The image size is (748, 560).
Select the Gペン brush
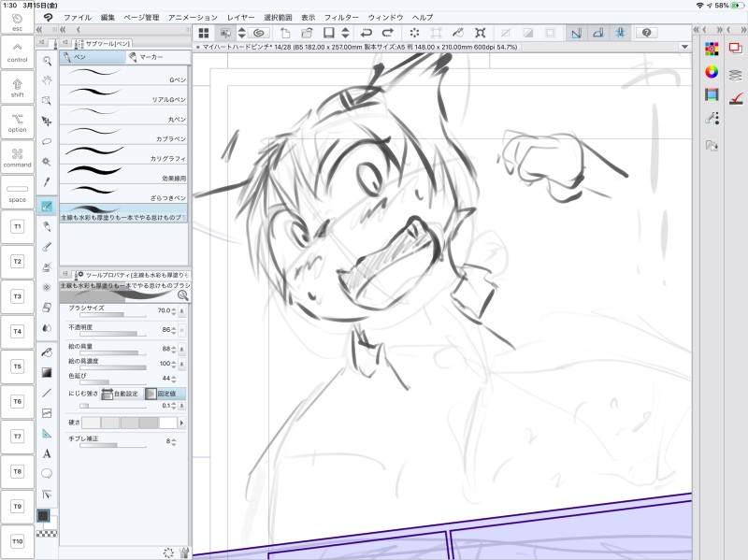123,76
